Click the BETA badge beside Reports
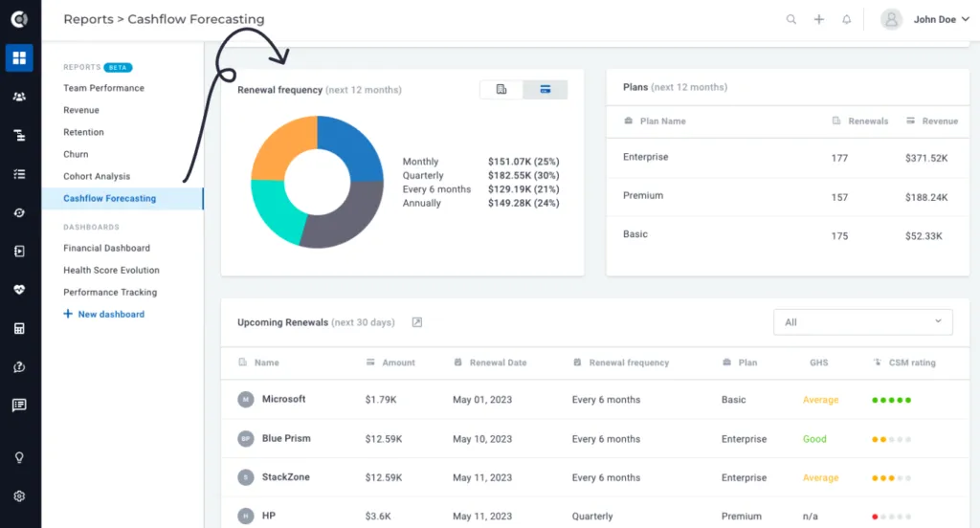The height and width of the screenshot is (528, 980). [118, 68]
